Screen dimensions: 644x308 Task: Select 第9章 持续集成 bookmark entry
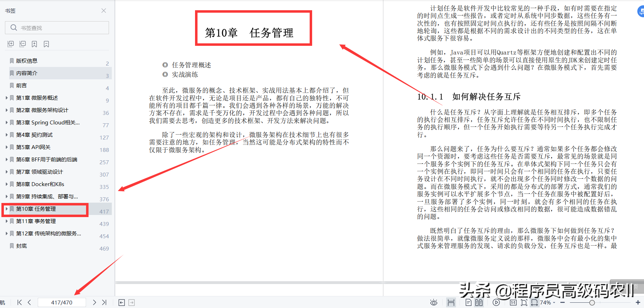pos(47,196)
